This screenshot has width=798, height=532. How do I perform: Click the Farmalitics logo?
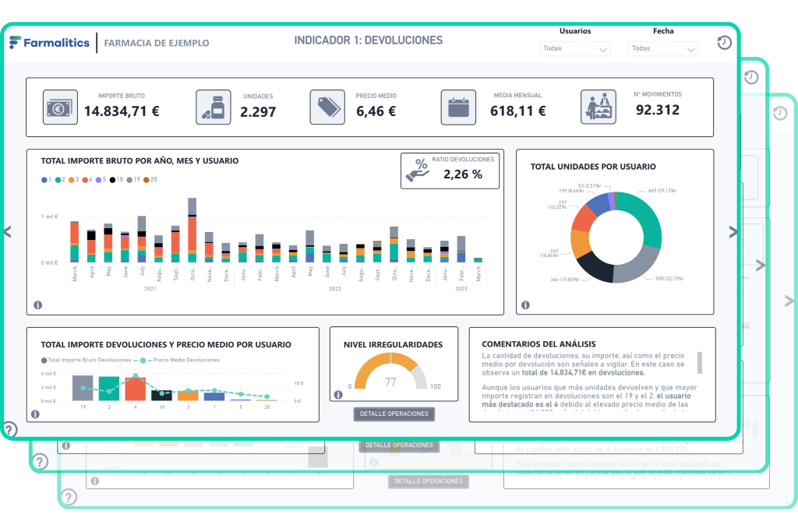coord(49,43)
